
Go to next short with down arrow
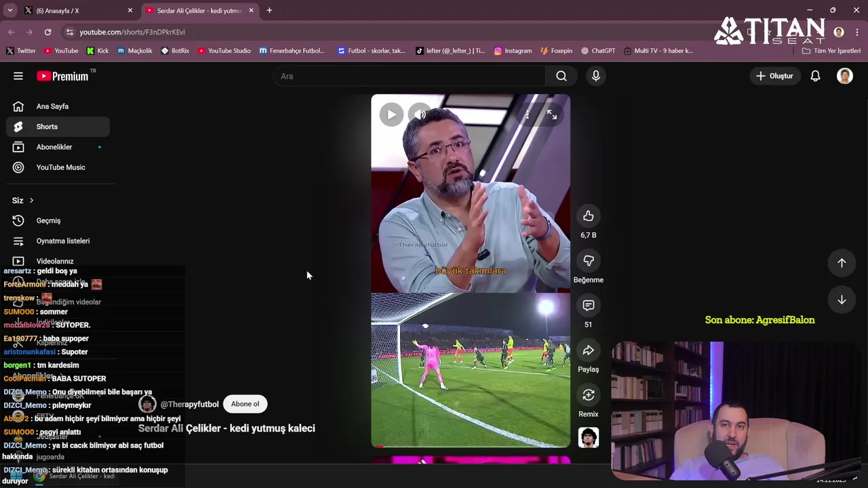(x=842, y=300)
